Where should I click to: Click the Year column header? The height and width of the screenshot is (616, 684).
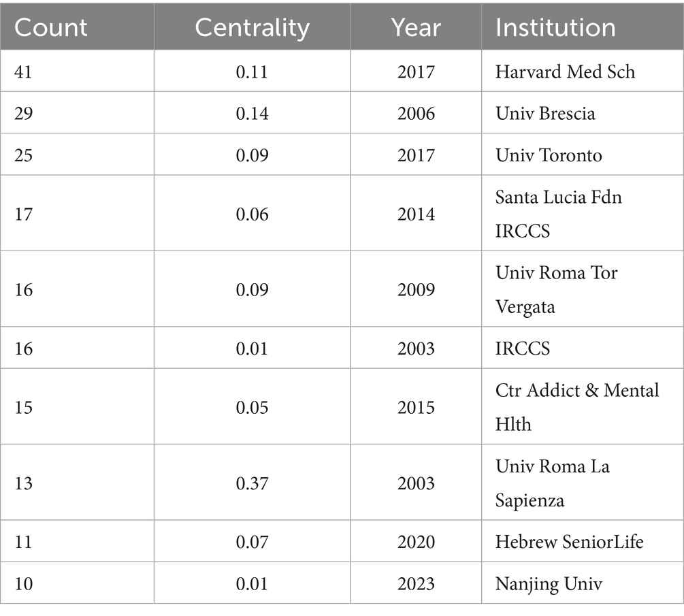pos(415,28)
